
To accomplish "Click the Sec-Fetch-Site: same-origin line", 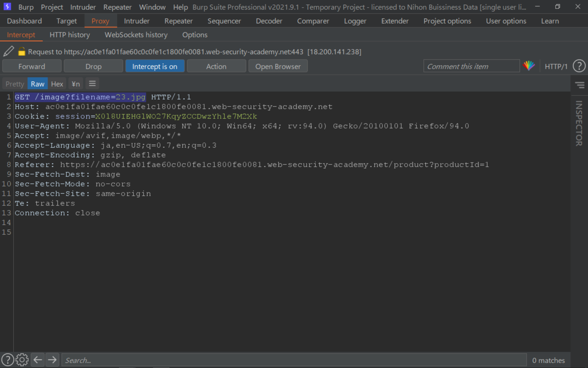I will (x=83, y=194).
